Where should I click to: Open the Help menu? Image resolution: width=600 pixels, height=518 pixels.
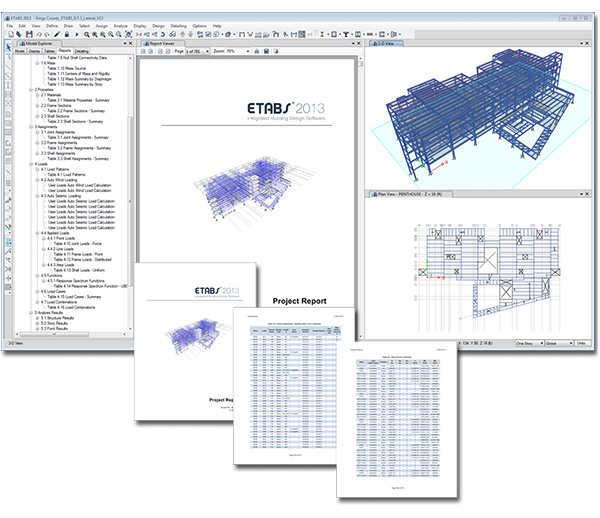[217, 26]
